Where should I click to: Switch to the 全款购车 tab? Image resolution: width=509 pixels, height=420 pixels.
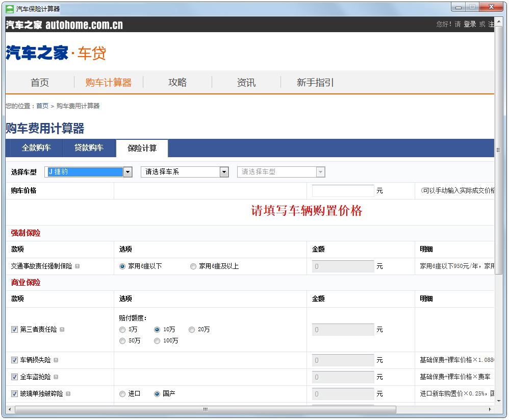[36, 148]
